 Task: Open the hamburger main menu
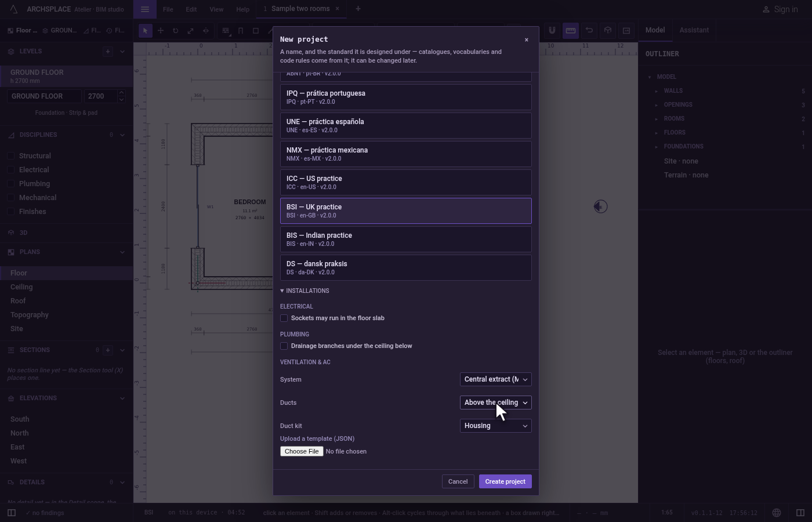coord(145,9)
